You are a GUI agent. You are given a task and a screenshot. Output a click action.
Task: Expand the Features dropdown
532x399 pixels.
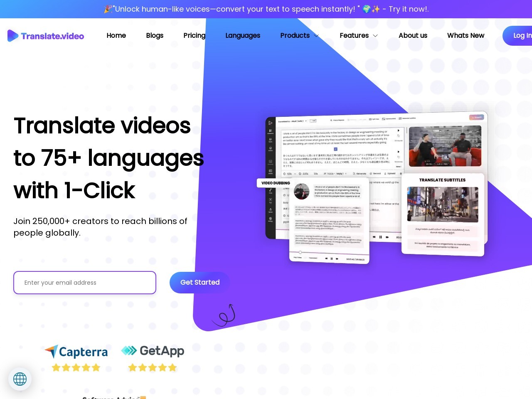[x=358, y=36]
